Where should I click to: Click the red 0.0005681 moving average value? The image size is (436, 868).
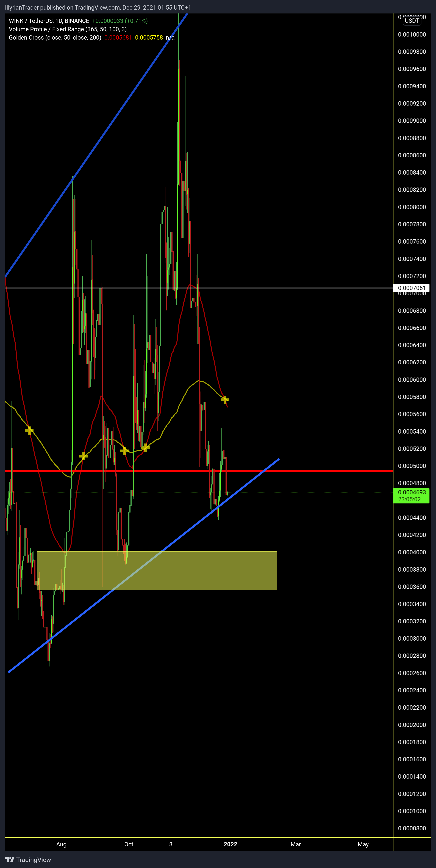click(118, 38)
